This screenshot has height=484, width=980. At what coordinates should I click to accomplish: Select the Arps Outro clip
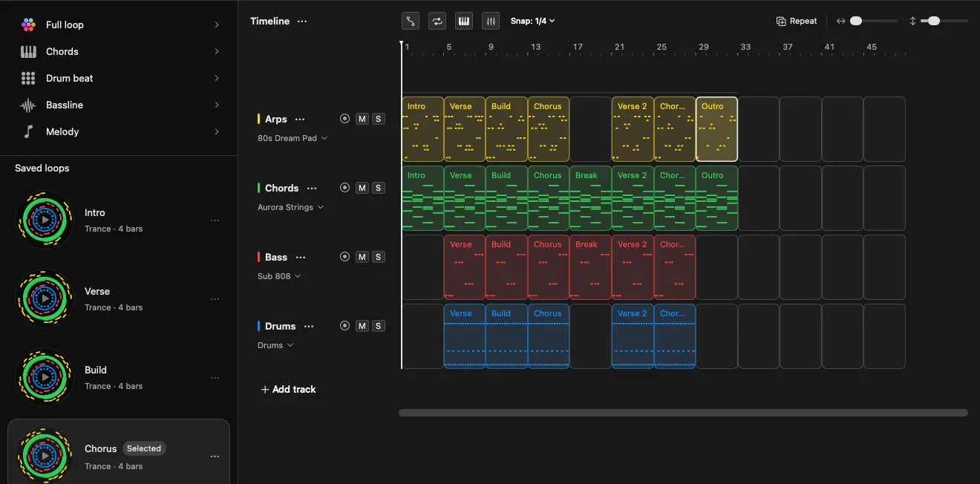point(716,129)
